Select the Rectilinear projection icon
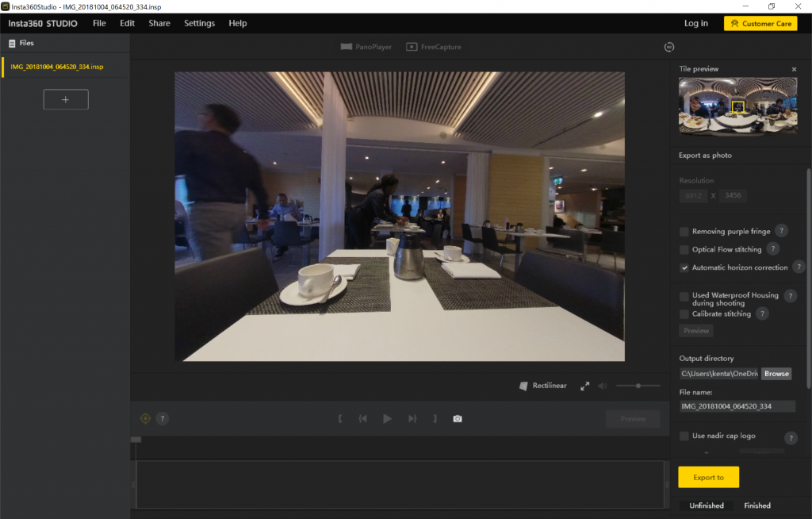The width and height of the screenshot is (812, 519). (523, 386)
